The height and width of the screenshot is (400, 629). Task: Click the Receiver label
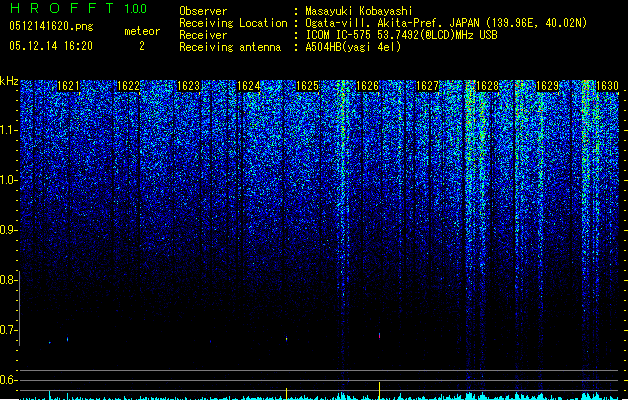(x=203, y=35)
